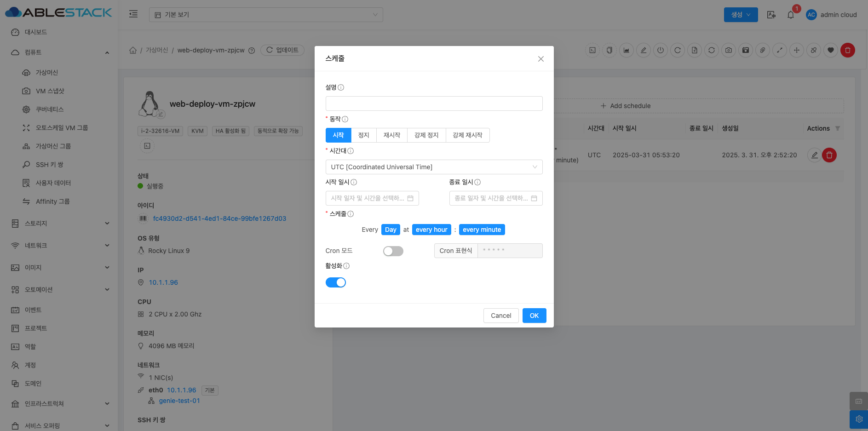Click the pencil edit icon in schedule row
The width and height of the screenshot is (868, 431).
click(814, 155)
